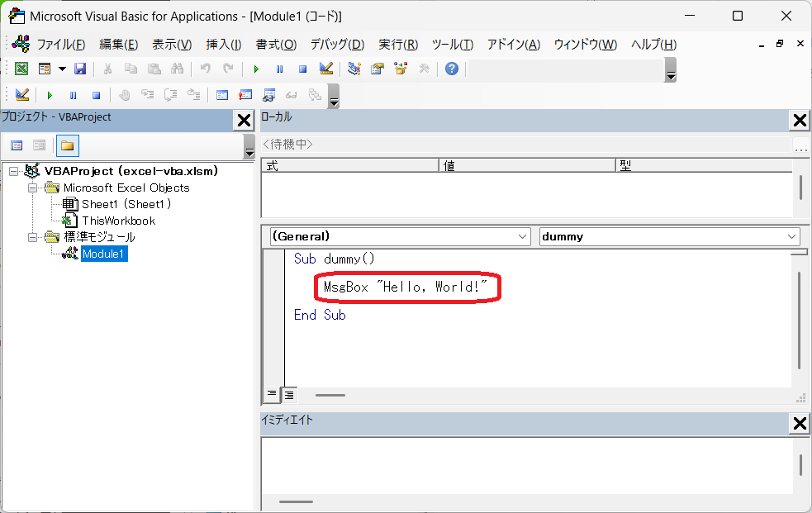Open the ツール(T) menu
812x513 pixels.
(453, 45)
